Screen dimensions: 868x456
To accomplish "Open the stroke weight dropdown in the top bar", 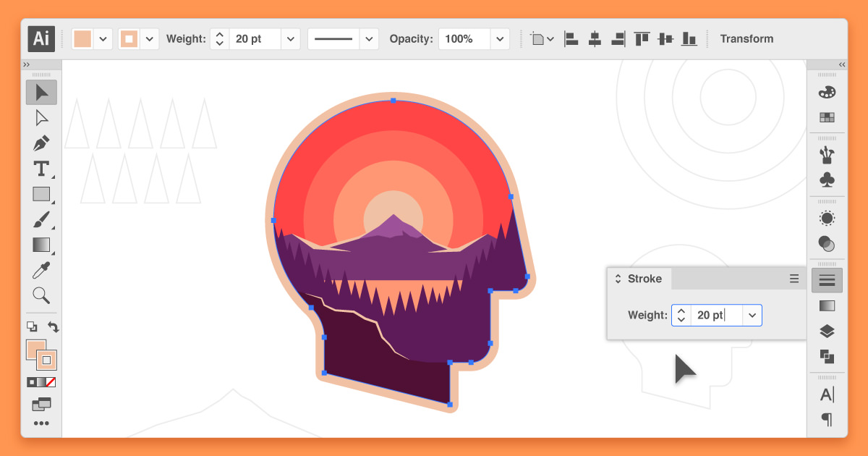I will pyautogui.click(x=290, y=38).
